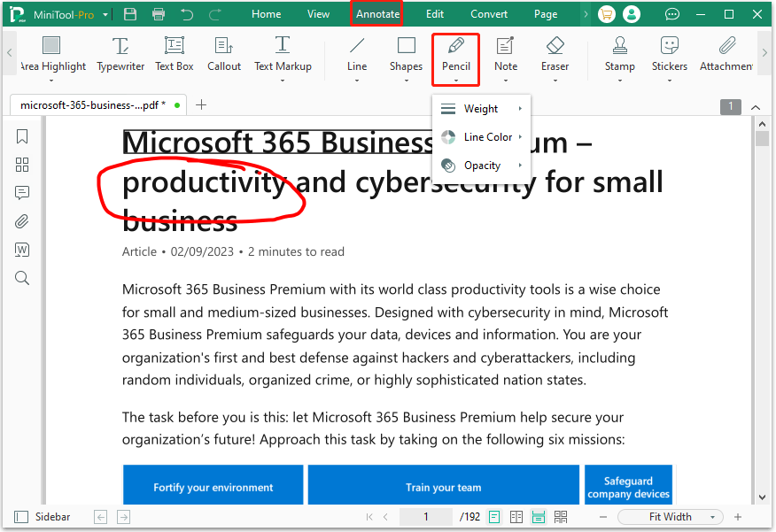Switch to single page view mode
776x532 pixels.
pyautogui.click(x=494, y=517)
